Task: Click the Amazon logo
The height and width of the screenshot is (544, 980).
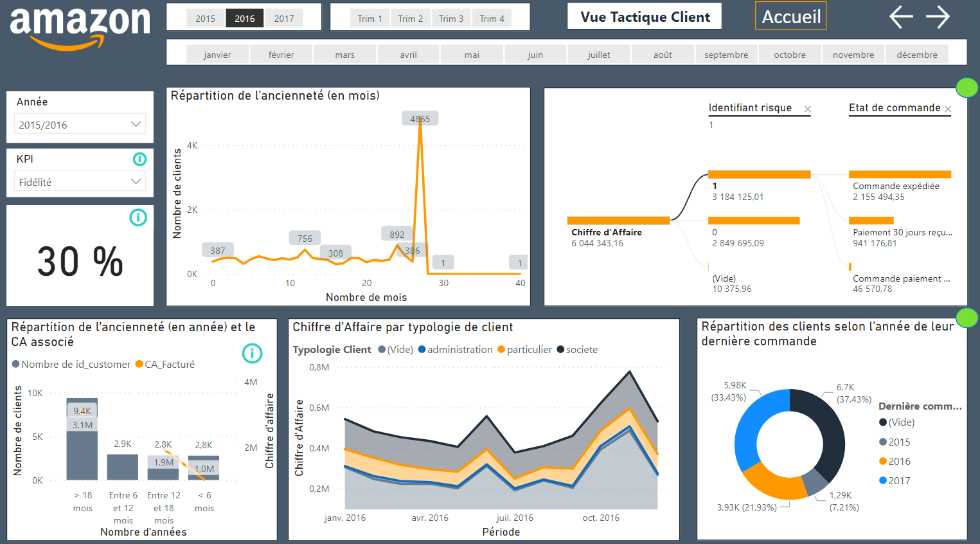Action: [x=80, y=28]
